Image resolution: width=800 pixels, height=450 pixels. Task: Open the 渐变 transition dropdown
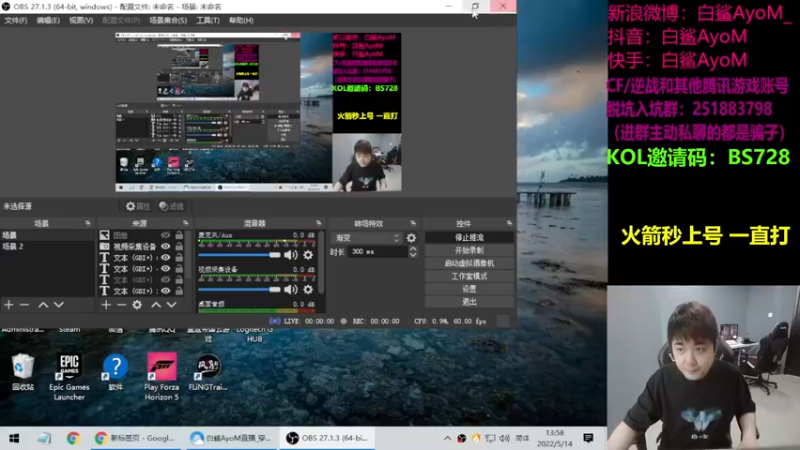(x=366, y=238)
